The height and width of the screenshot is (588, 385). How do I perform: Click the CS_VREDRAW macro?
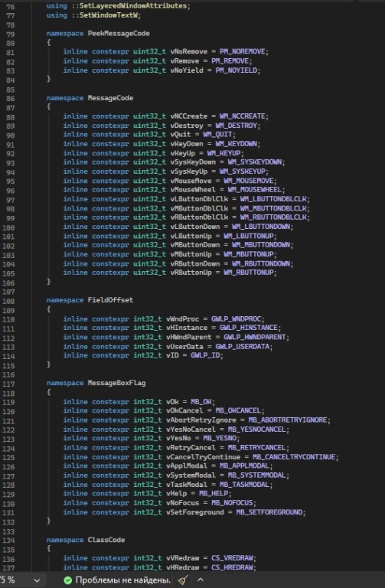point(232,558)
